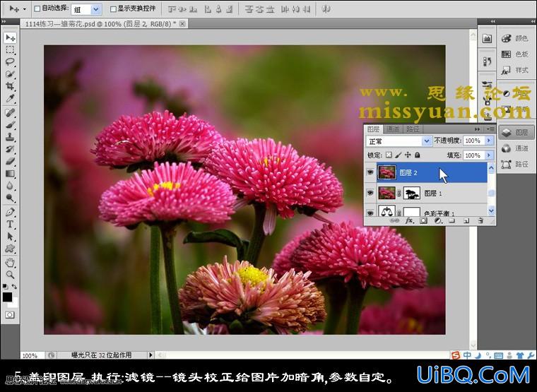Image resolution: width=537 pixels, height=392 pixels.
Task: Select the Brush tool
Action: pos(10,125)
